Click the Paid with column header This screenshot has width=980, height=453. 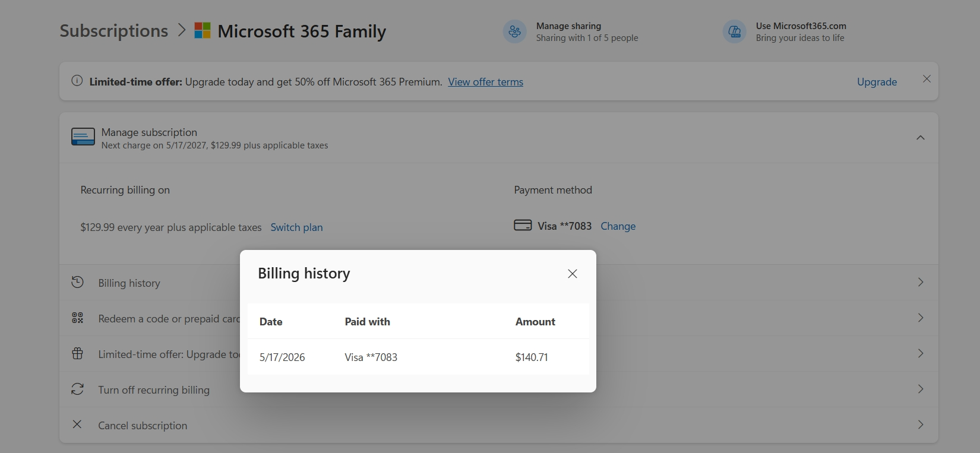[368, 322]
